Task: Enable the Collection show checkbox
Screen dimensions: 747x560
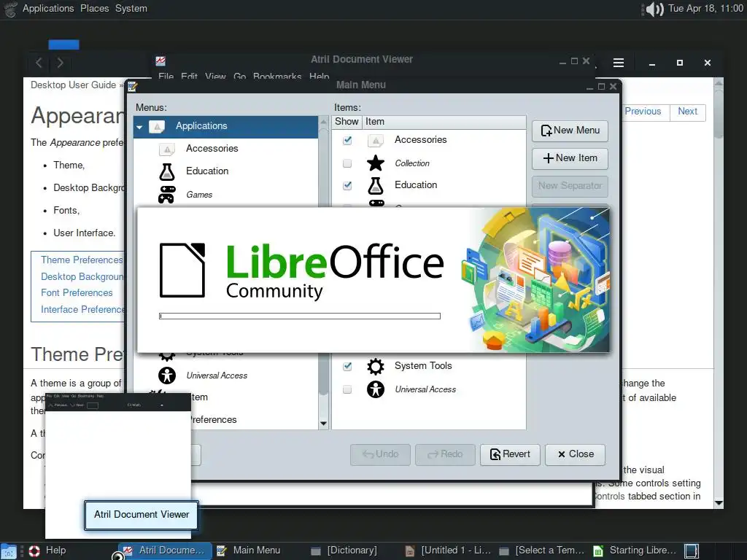Action: 347,163
